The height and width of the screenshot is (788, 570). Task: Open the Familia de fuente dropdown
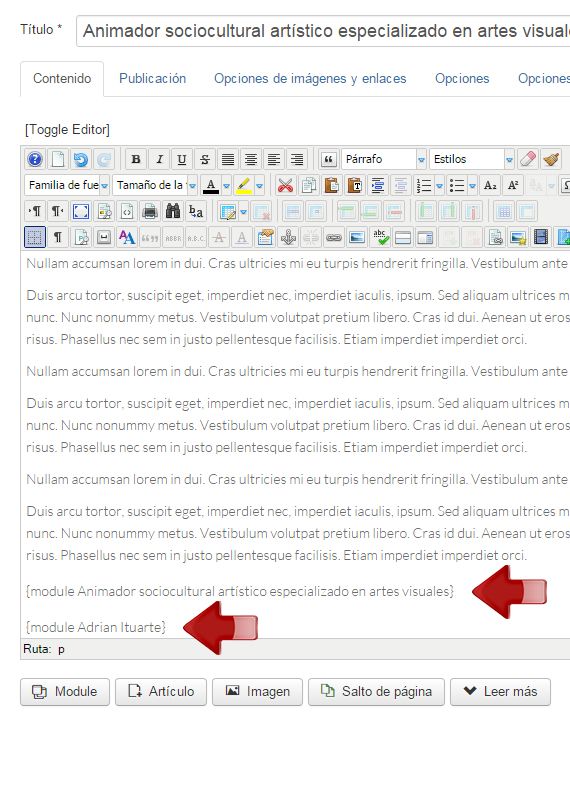coord(67,185)
